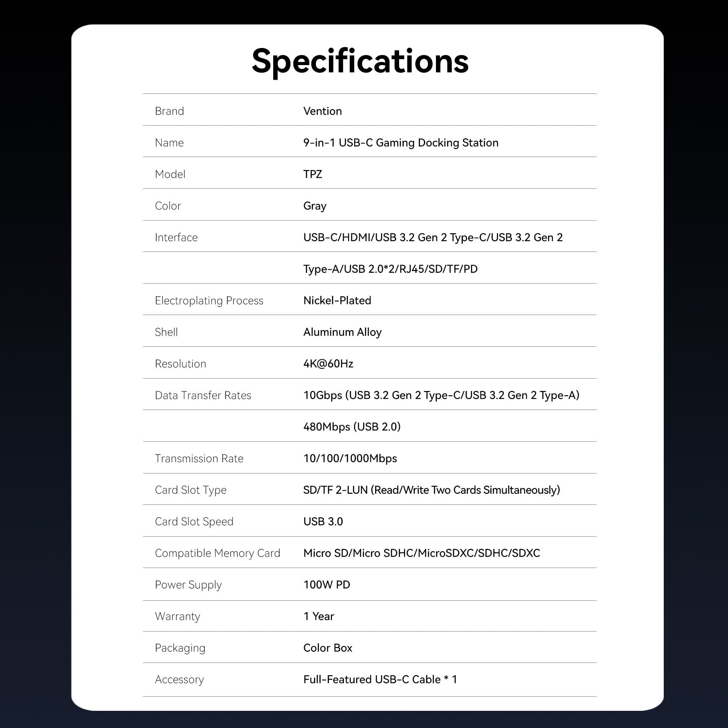
Task: Click the Interface row label
Action: pyautogui.click(x=176, y=237)
